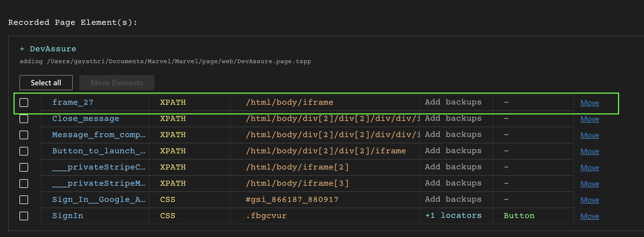Open the Message_from_comp element name

(99, 135)
